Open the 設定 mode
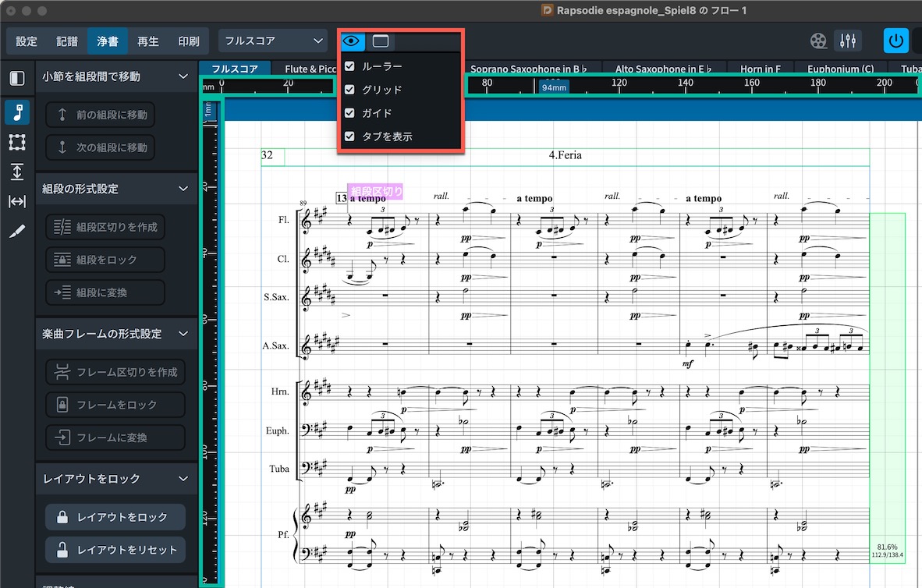Image resolution: width=922 pixels, height=588 pixels. click(27, 41)
